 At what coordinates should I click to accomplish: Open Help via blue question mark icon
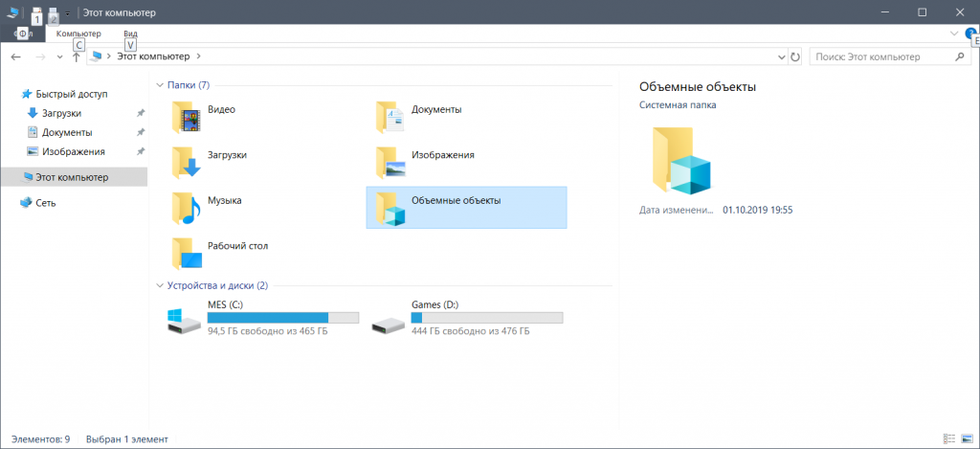(x=970, y=34)
